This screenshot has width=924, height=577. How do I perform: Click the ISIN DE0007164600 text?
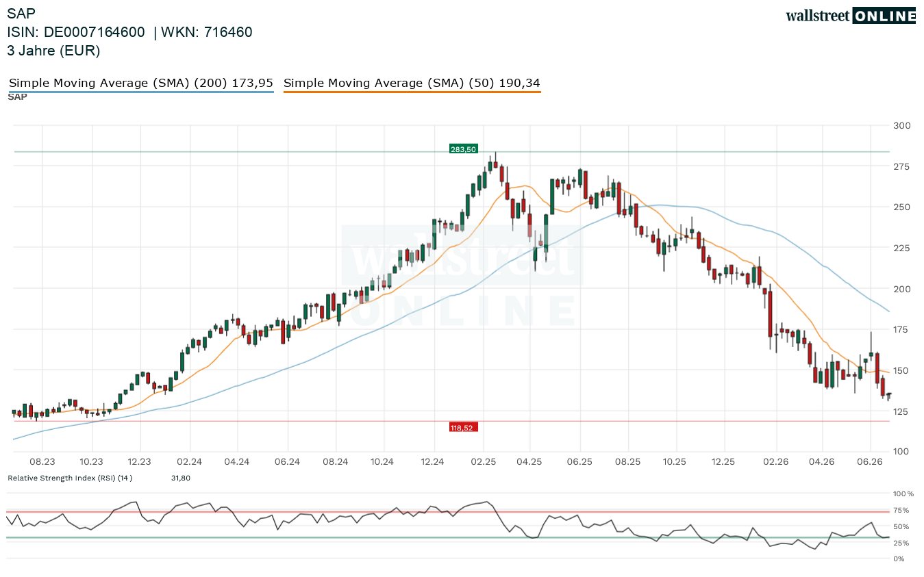click(76, 32)
